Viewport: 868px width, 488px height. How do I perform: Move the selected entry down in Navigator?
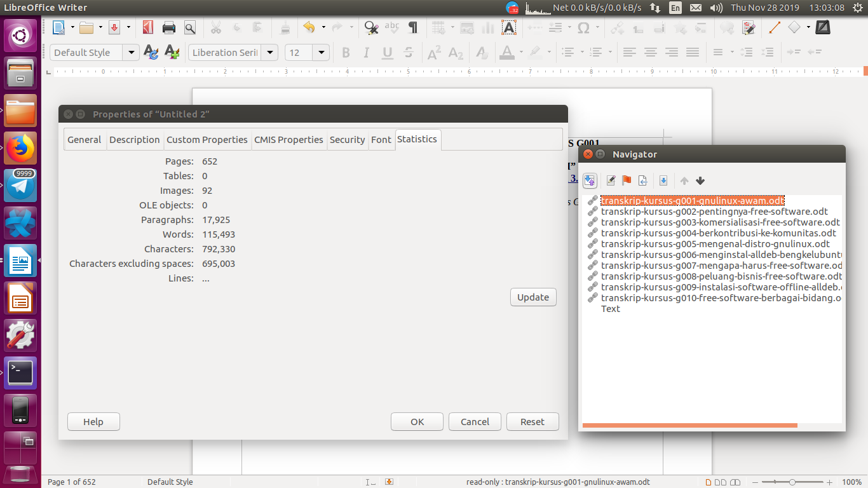(700, 180)
